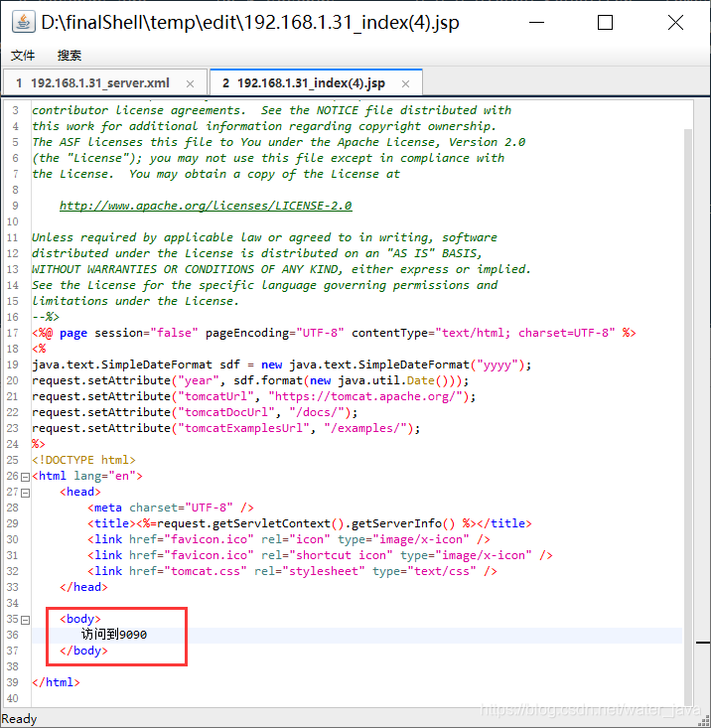Open the 文件 menu
Screen dimensions: 711x728
(23, 56)
